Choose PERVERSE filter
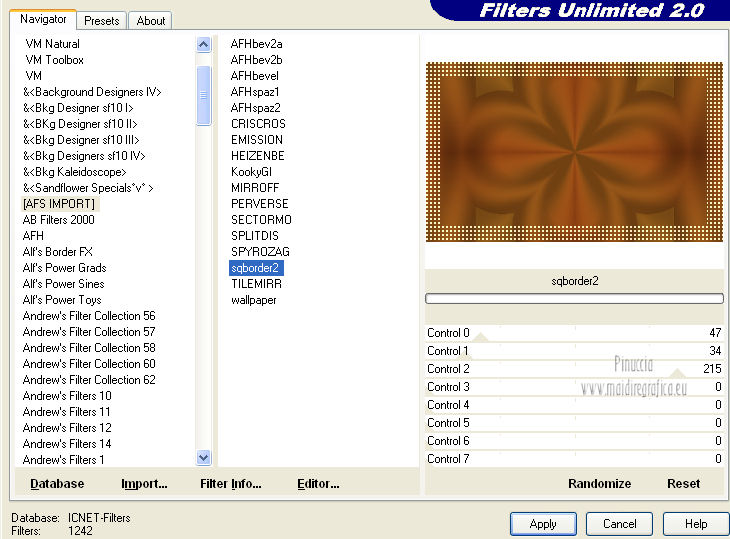Screen dimensions: 730x539 pos(260,204)
